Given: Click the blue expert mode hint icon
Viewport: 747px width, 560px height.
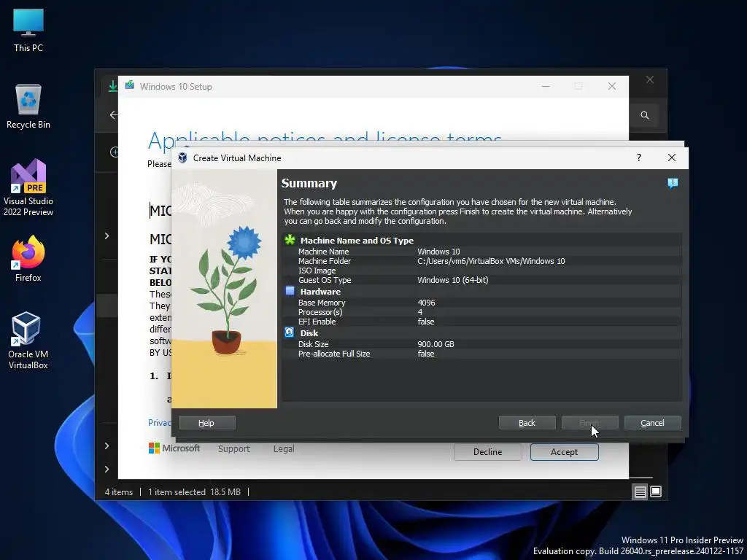Looking at the screenshot, I should (x=673, y=183).
